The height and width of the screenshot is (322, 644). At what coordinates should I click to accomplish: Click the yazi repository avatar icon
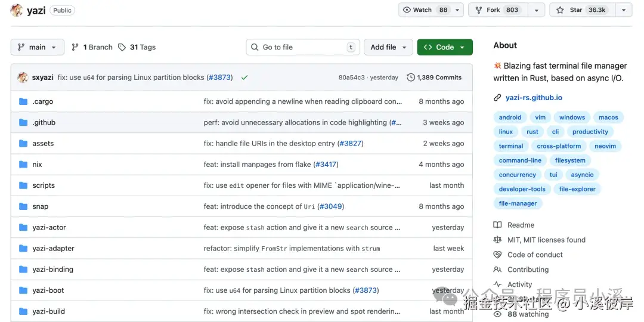pos(17,10)
